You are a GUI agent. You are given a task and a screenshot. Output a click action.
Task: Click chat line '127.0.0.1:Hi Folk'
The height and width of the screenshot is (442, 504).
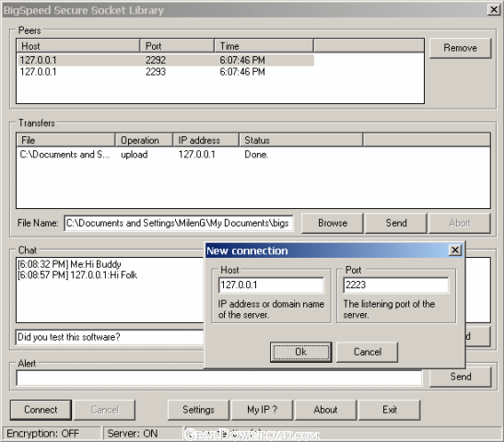tap(77, 275)
